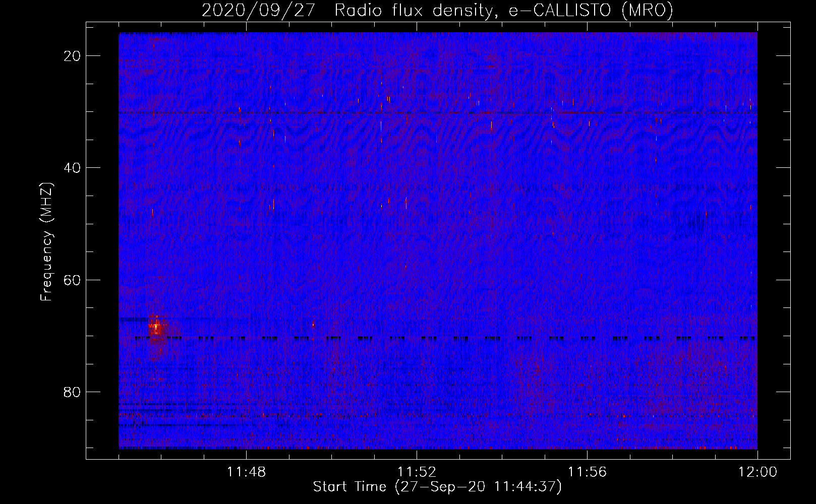The height and width of the screenshot is (504, 816).
Task: Click the 80 frequency tick label
Action: [73, 392]
